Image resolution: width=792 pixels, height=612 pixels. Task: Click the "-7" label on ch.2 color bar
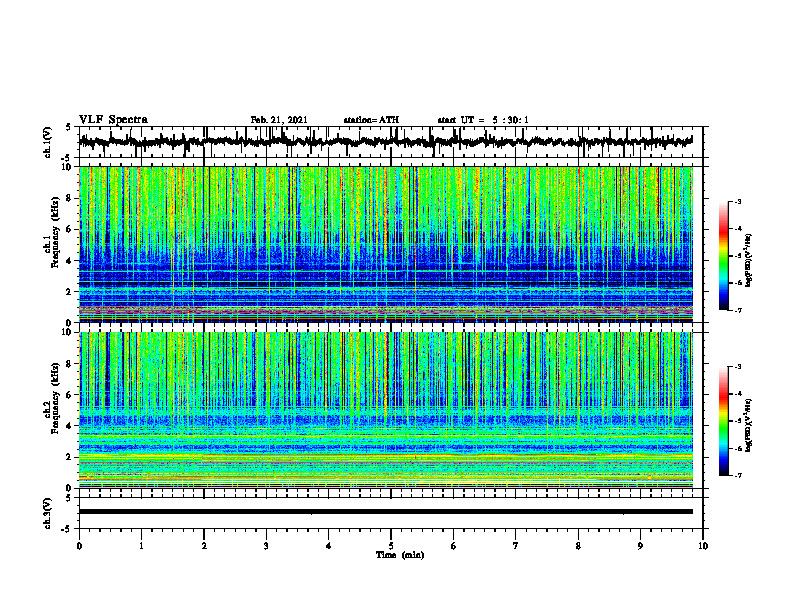[737, 476]
